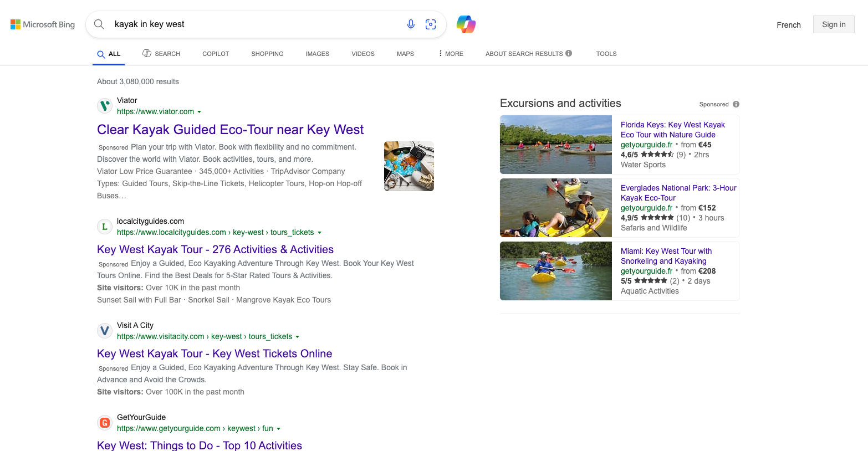Open the Copilot colorful icon
The width and height of the screenshot is (868, 451).
pyautogui.click(x=466, y=24)
